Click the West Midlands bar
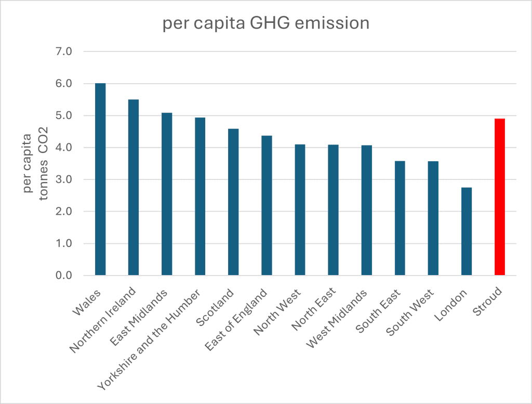This screenshot has height=404, width=532. 366,210
